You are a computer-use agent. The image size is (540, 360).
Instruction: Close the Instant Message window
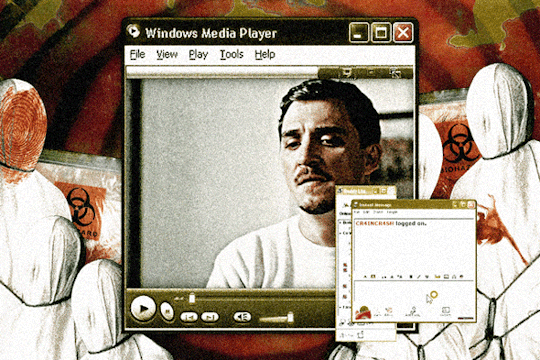point(471,205)
